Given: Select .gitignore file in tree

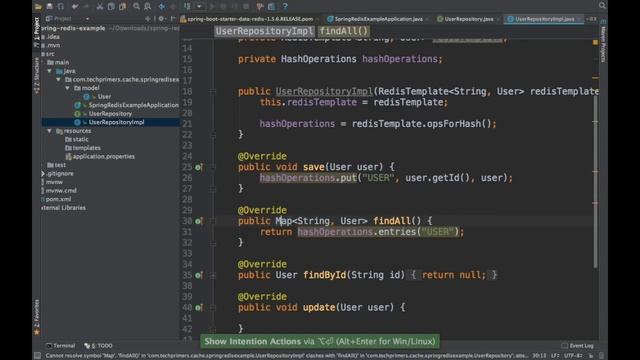Looking at the screenshot, I should (x=58, y=174).
